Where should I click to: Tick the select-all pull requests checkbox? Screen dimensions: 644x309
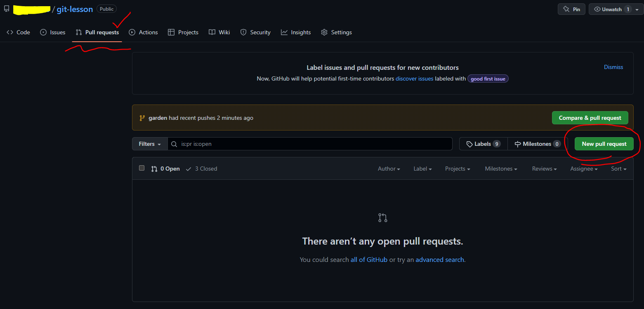coord(142,168)
